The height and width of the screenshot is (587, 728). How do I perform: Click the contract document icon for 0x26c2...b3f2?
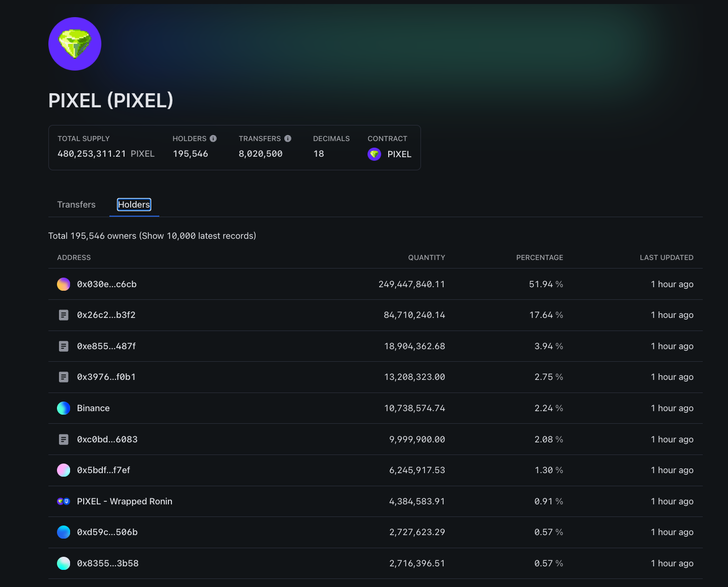pos(64,315)
